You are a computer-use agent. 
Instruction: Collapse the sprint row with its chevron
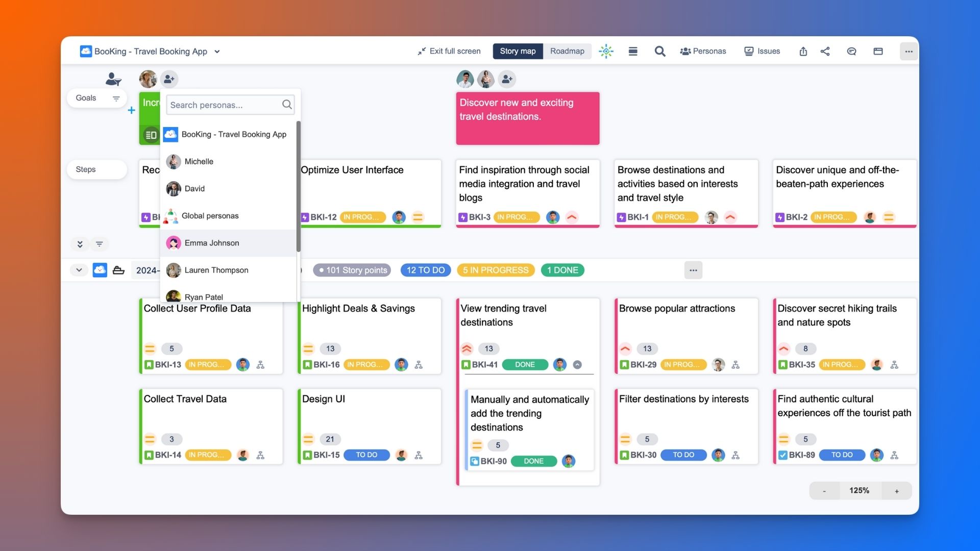[x=79, y=270]
